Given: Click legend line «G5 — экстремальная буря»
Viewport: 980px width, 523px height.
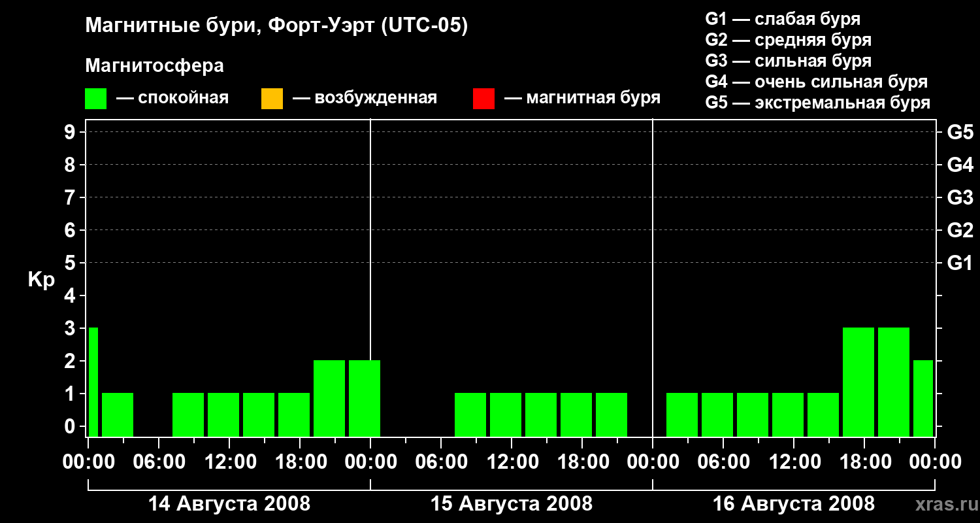Looking at the screenshot, I should pos(817,103).
